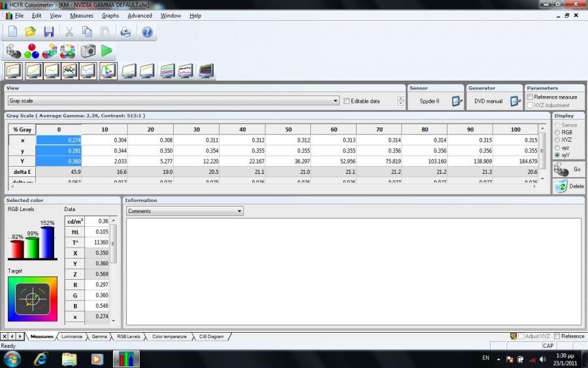Open Internet Explorer from the taskbar

tap(41, 359)
